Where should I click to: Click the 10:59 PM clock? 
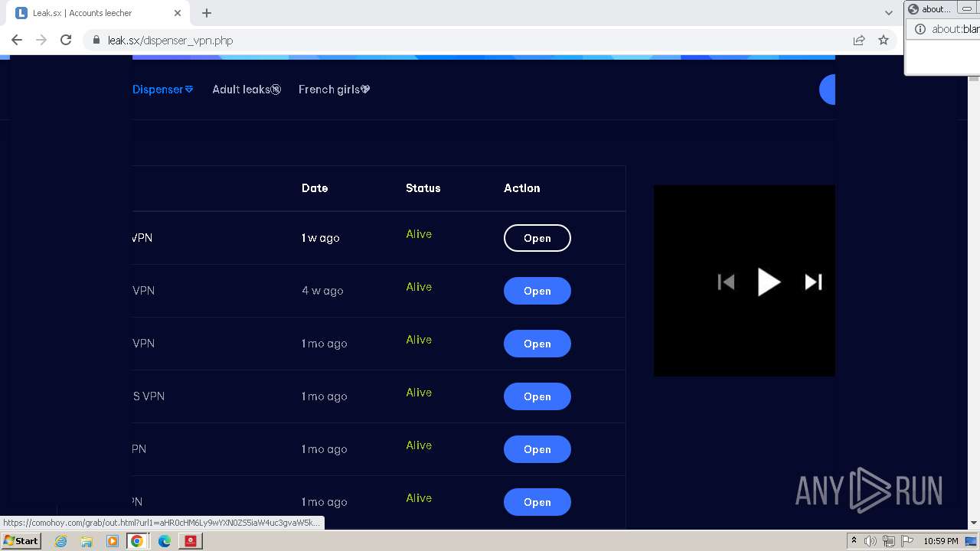pyautogui.click(x=940, y=541)
